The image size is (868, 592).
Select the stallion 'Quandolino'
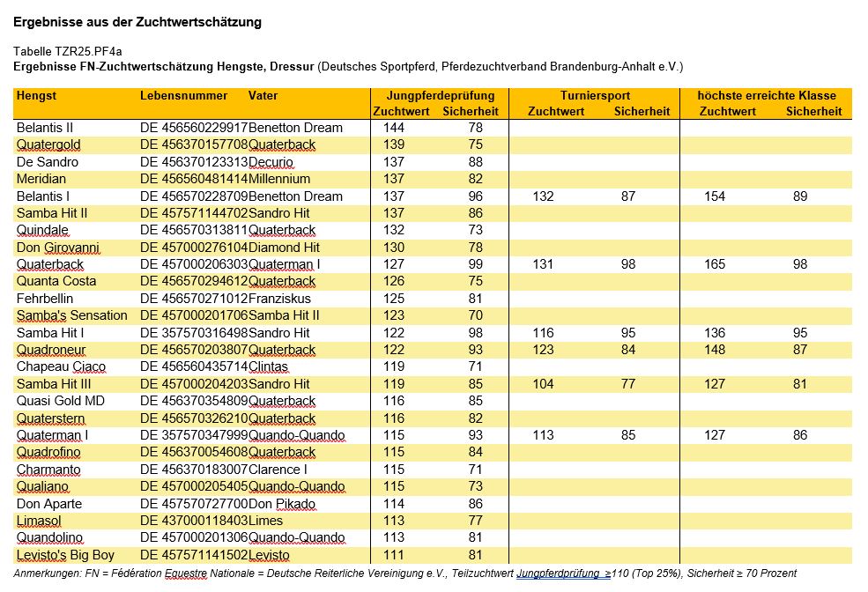point(50,537)
